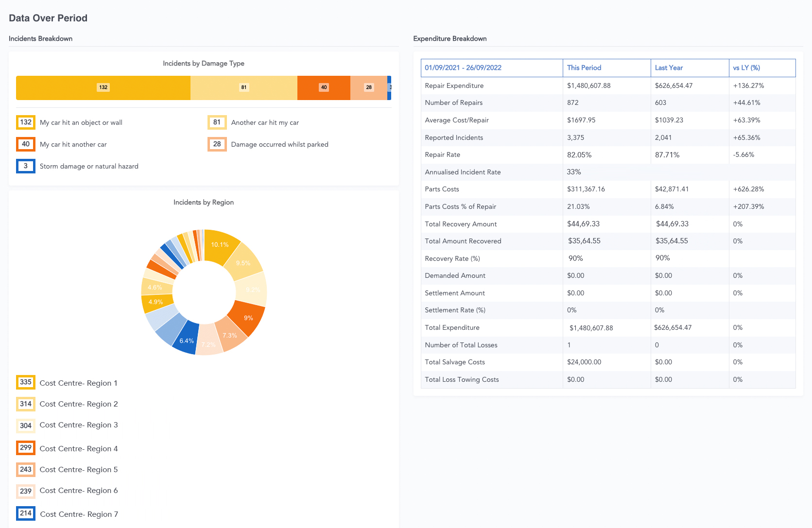Click the Number of Repairs row label
This screenshot has width=812, height=528.
click(x=454, y=102)
